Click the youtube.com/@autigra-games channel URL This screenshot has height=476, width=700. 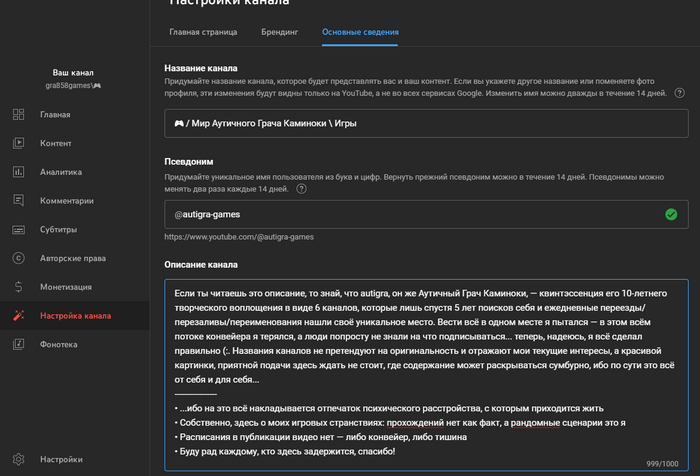click(x=239, y=237)
